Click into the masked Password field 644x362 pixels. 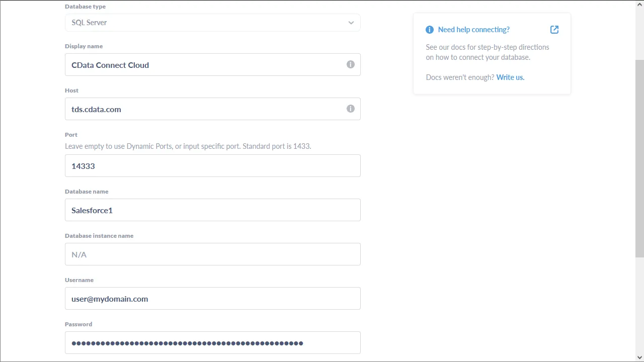coord(212,343)
